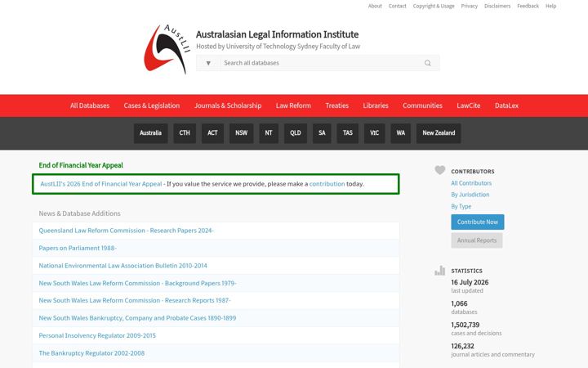Choose the Australia jurisdiction button
Screen dimensions: 588x368
pyautogui.click(x=151, y=133)
